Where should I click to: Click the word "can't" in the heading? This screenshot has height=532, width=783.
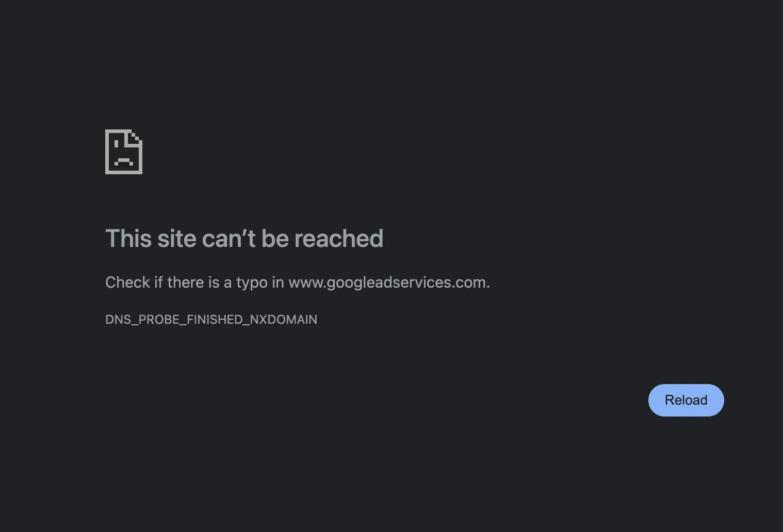click(x=229, y=239)
